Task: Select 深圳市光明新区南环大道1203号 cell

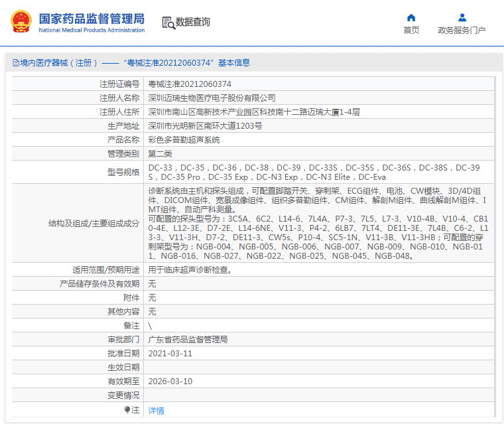Action: click(318, 126)
